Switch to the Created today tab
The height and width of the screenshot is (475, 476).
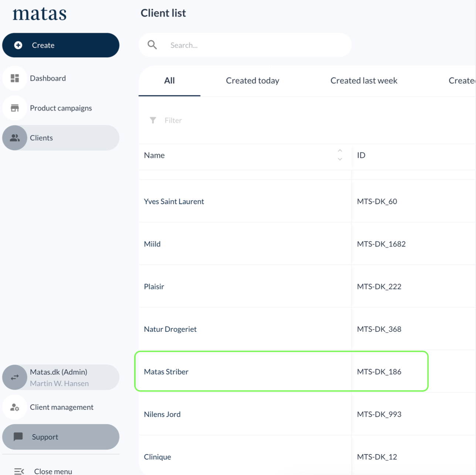coord(252,81)
